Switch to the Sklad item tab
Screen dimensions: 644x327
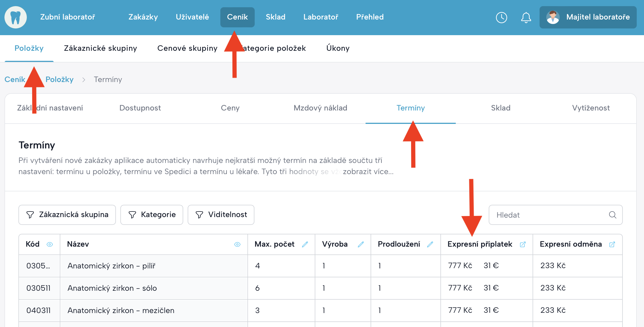pyautogui.click(x=500, y=108)
